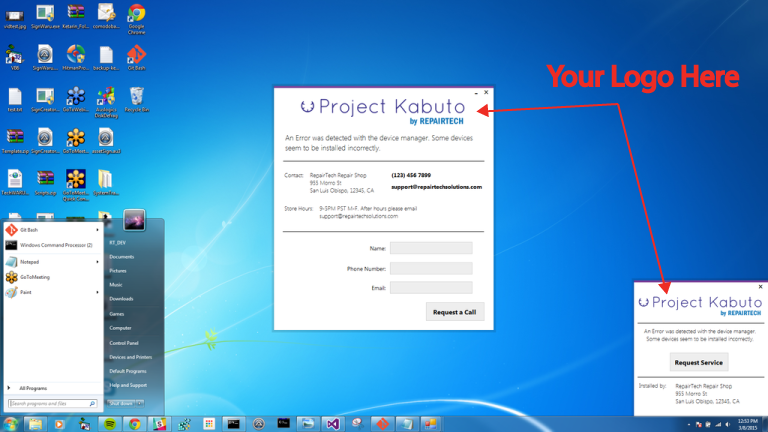Open HitmanPro desktop icon
Viewport: 768px width, 432px height.
coord(76,58)
